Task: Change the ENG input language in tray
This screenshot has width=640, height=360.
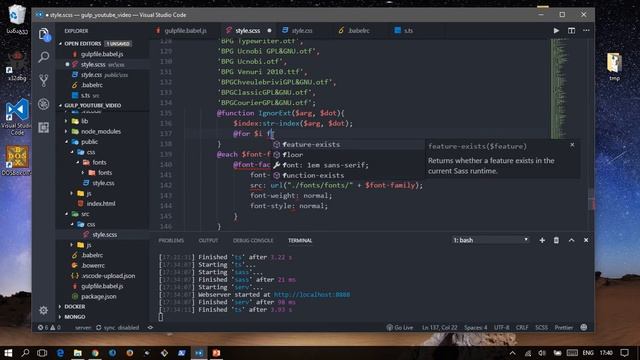Action: (x=588, y=353)
